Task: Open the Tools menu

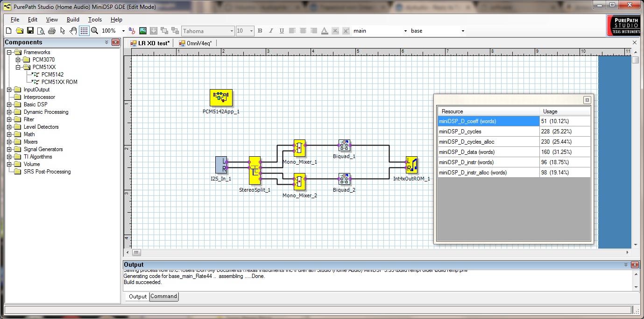Action: (95, 20)
